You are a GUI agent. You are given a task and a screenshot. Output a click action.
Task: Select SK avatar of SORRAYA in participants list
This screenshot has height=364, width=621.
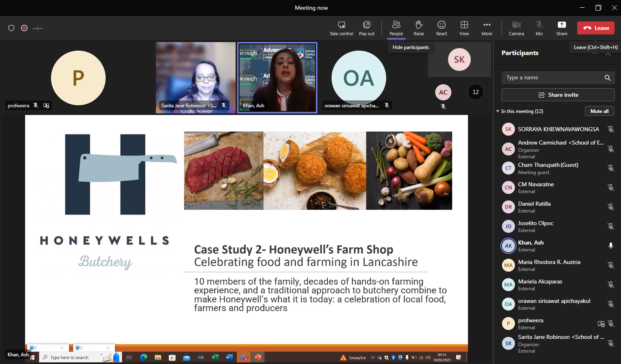[508, 129]
